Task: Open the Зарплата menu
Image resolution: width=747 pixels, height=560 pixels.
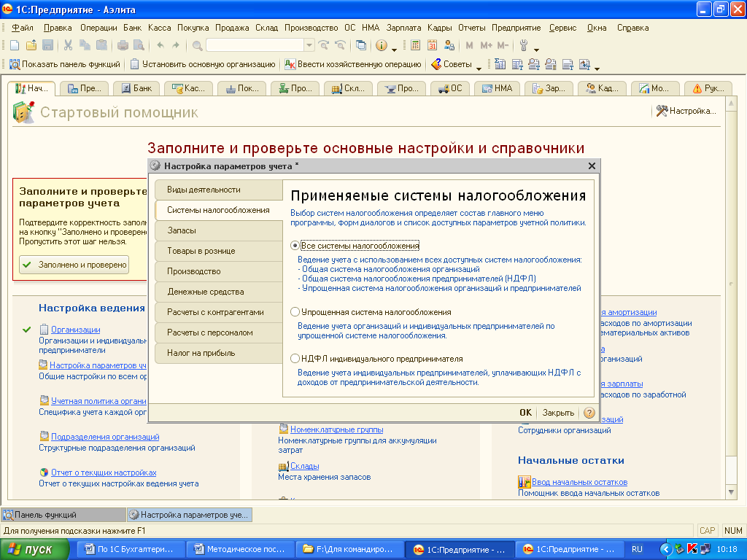Action: click(403, 28)
